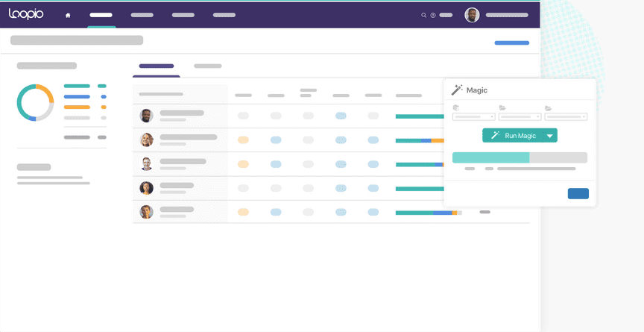Click the blue status pill in the first row

click(x=341, y=116)
